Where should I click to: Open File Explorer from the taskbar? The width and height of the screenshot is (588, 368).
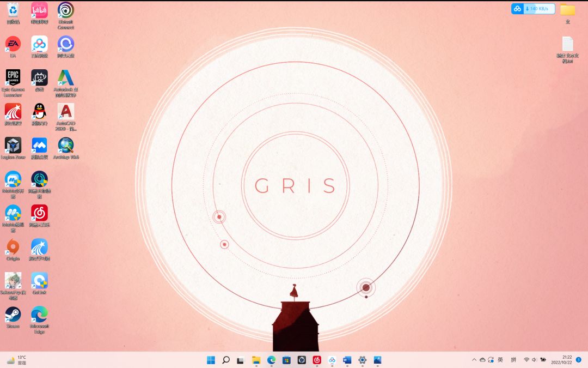click(256, 360)
